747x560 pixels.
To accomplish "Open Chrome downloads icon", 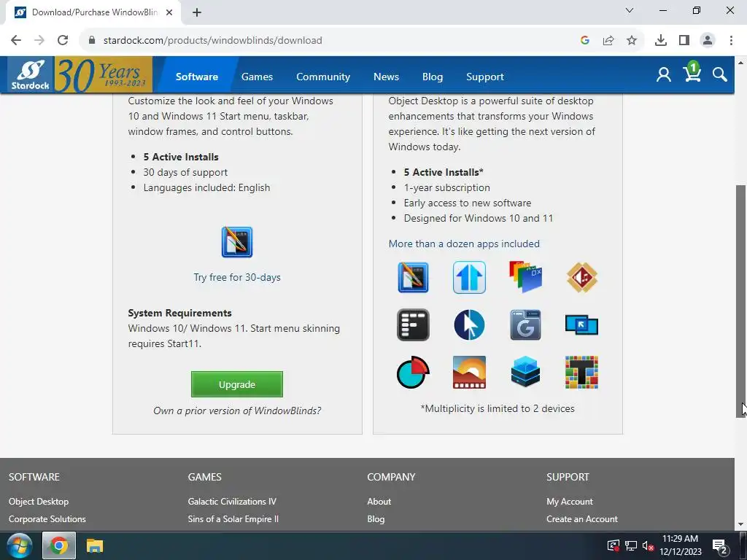I will [661, 40].
